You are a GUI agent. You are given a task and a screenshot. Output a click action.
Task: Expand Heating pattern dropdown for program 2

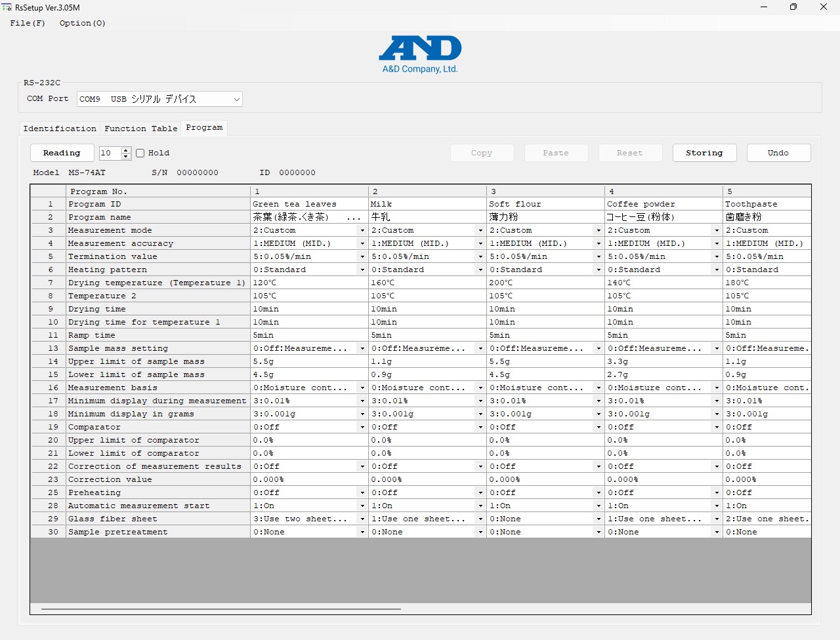coord(480,270)
